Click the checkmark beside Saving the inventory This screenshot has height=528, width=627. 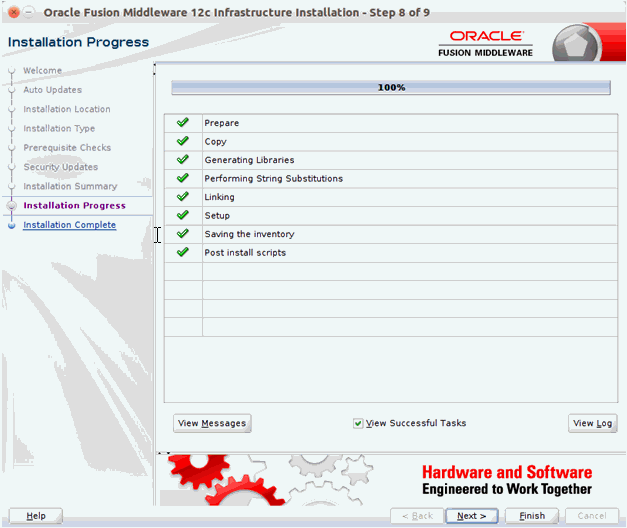183,233
